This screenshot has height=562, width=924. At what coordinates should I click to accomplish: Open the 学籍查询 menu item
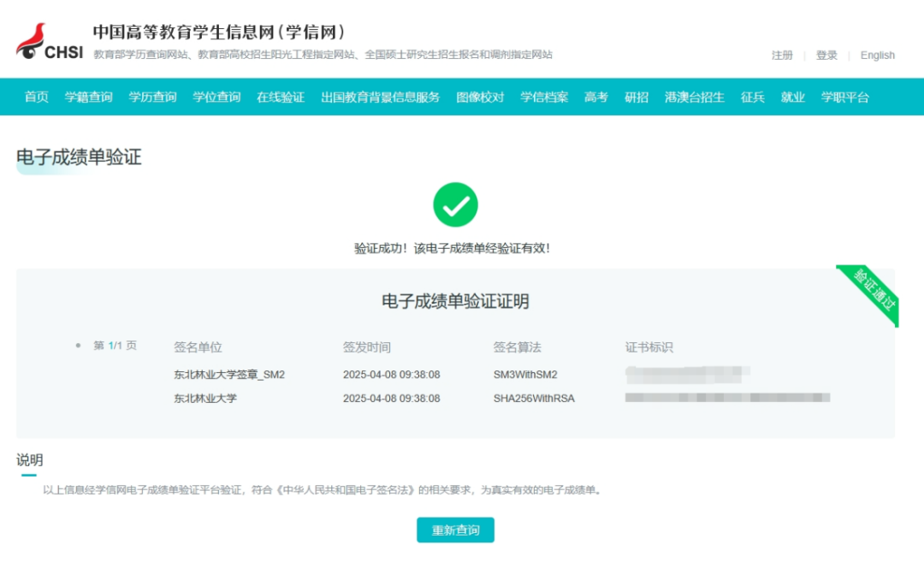(x=89, y=97)
